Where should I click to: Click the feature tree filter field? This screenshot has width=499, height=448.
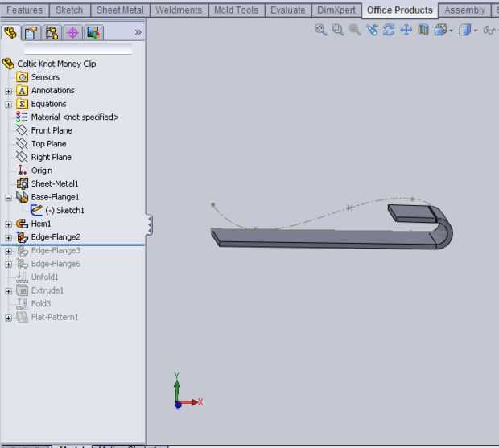pos(78,50)
